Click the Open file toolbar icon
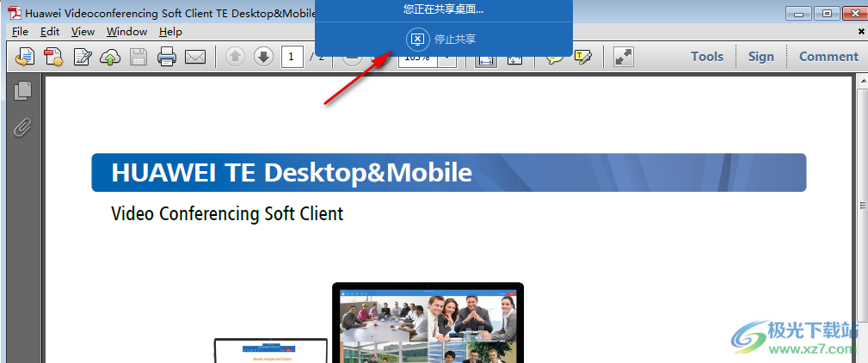The height and width of the screenshot is (363, 868). point(24,57)
